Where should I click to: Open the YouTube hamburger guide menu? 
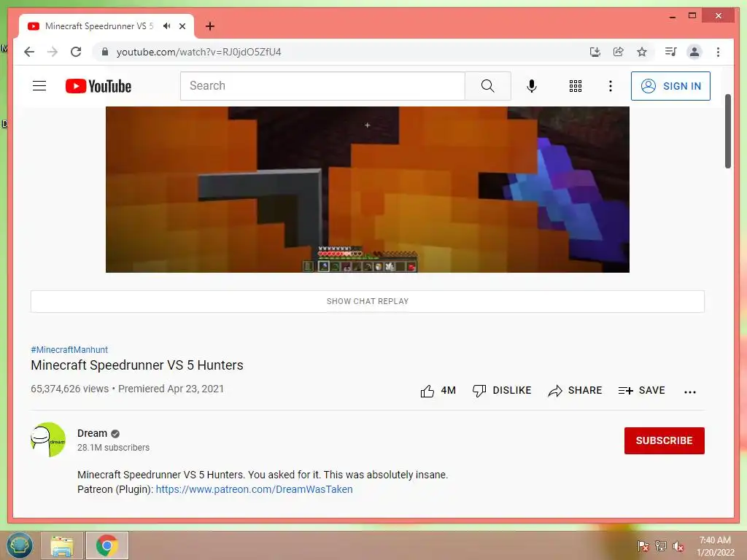coord(39,86)
